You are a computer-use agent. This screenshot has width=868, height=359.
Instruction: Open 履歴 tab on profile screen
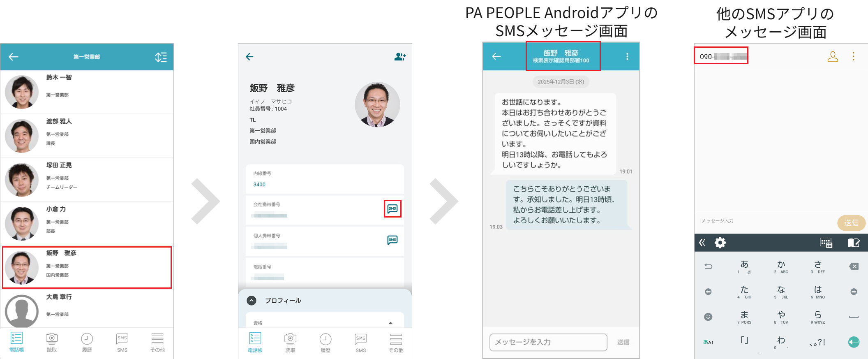(325, 343)
